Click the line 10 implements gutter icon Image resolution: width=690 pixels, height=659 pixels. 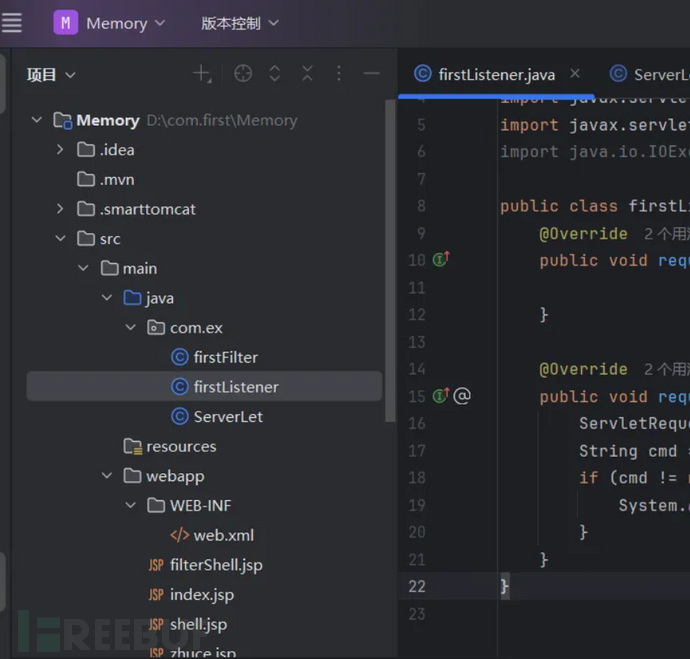point(440,260)
